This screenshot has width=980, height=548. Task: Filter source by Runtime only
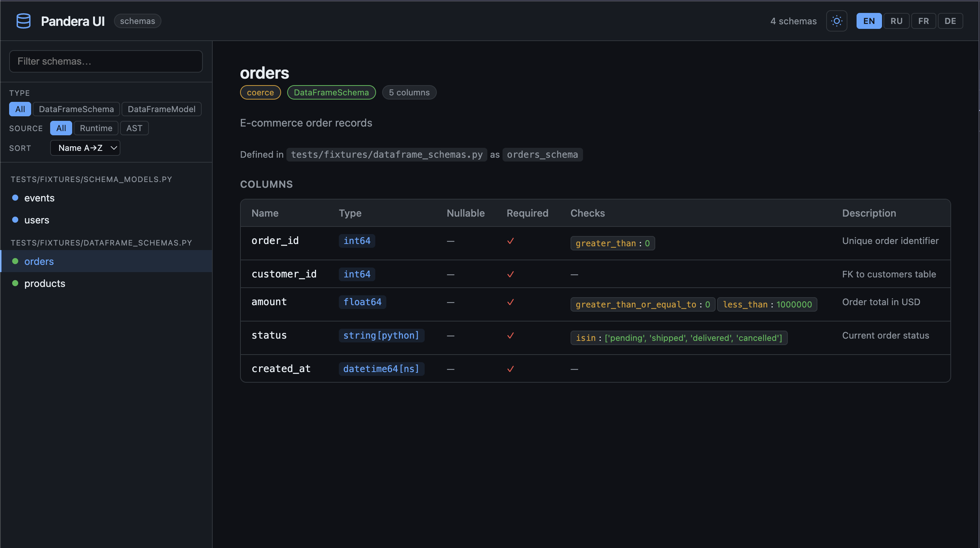pyautogui.click(x=96, y=128)
